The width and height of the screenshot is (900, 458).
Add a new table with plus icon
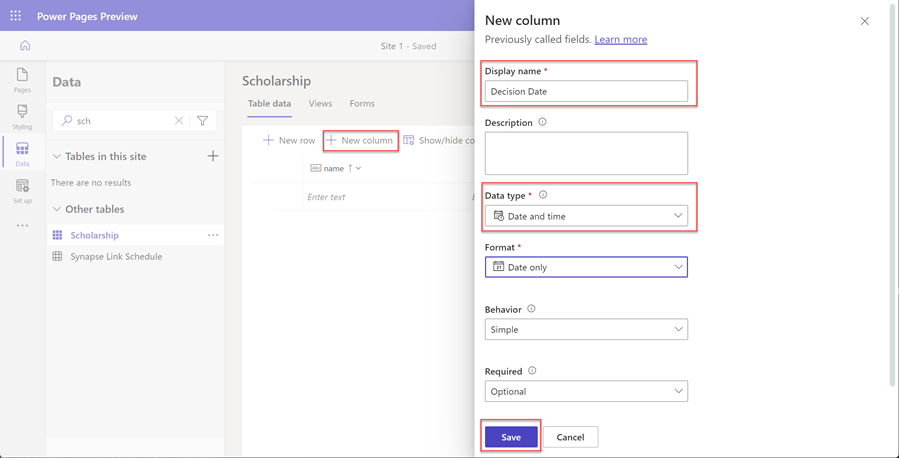tap(213, 156)
